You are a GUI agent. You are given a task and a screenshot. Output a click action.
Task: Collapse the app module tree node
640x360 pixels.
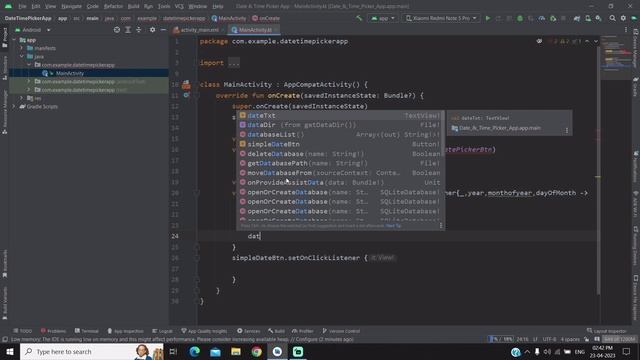coord(14,40)
